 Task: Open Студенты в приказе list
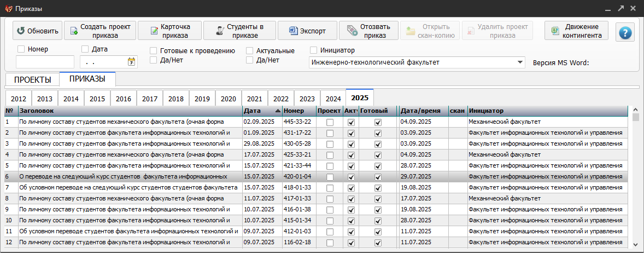[x=239, y=31]
